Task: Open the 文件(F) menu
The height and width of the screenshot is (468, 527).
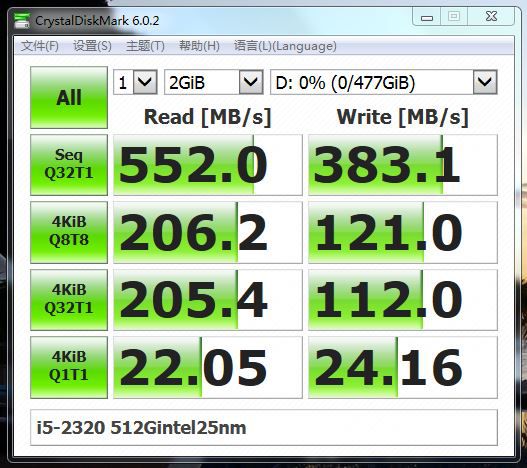Action: point(40,46)
